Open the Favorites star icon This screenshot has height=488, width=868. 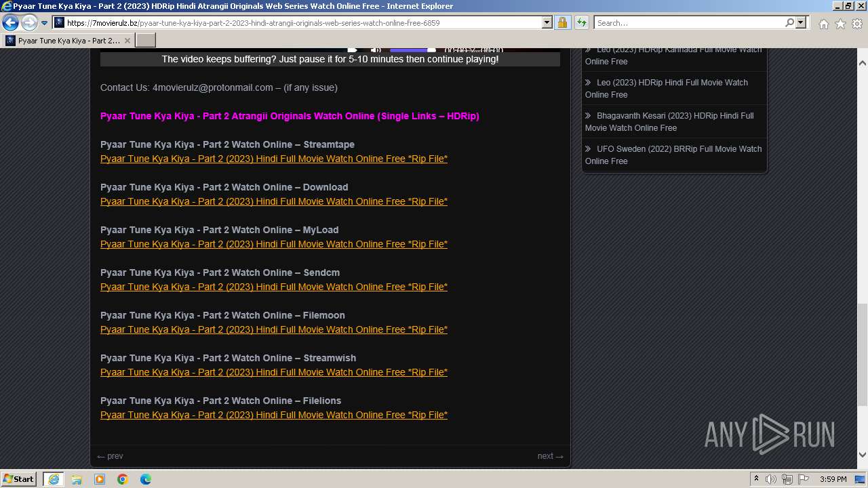(840, 24)
